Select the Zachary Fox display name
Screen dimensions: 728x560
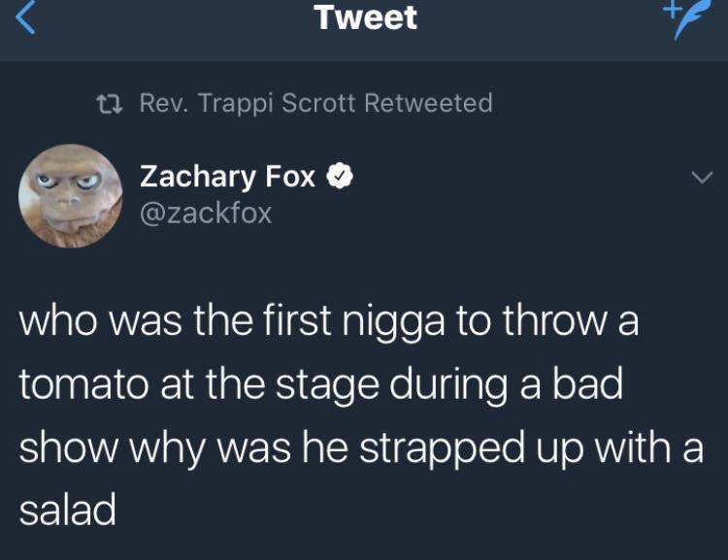[228, 177]
